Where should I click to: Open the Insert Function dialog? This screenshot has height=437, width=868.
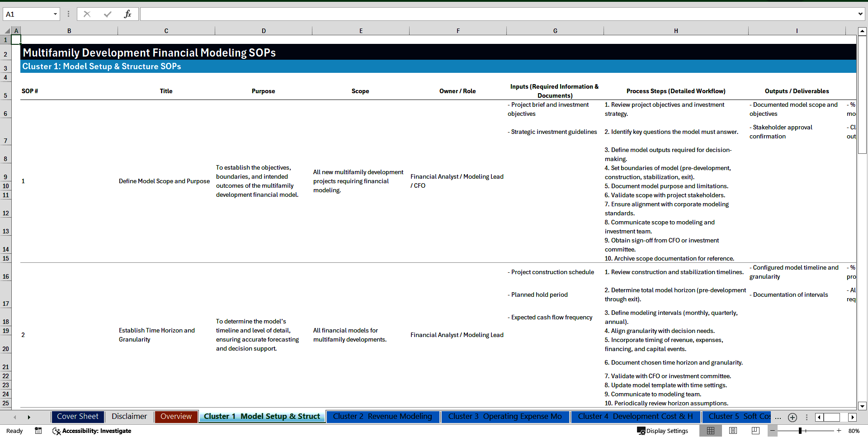click(x=128, y=14)
